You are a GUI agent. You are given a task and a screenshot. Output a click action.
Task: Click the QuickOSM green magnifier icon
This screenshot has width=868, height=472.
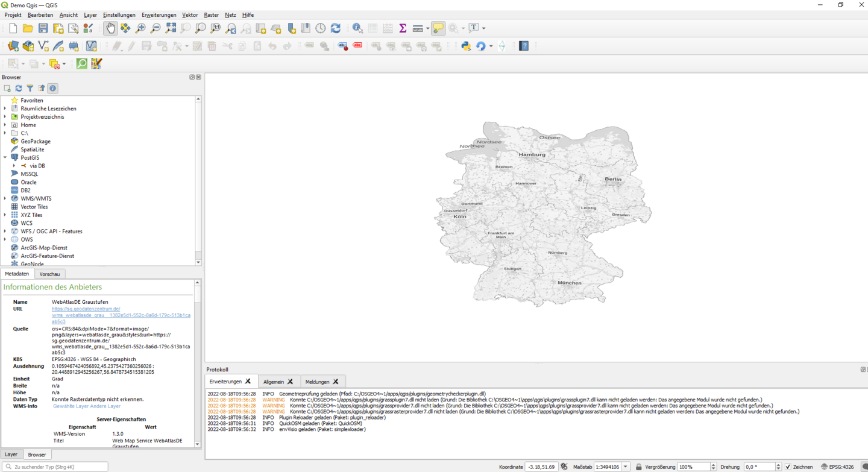(x=82, y=63)
